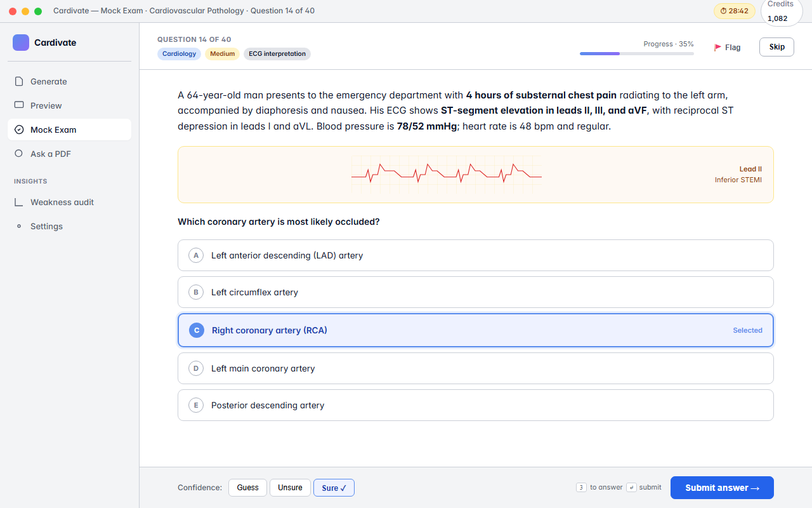Click the Lead II label

750,169
